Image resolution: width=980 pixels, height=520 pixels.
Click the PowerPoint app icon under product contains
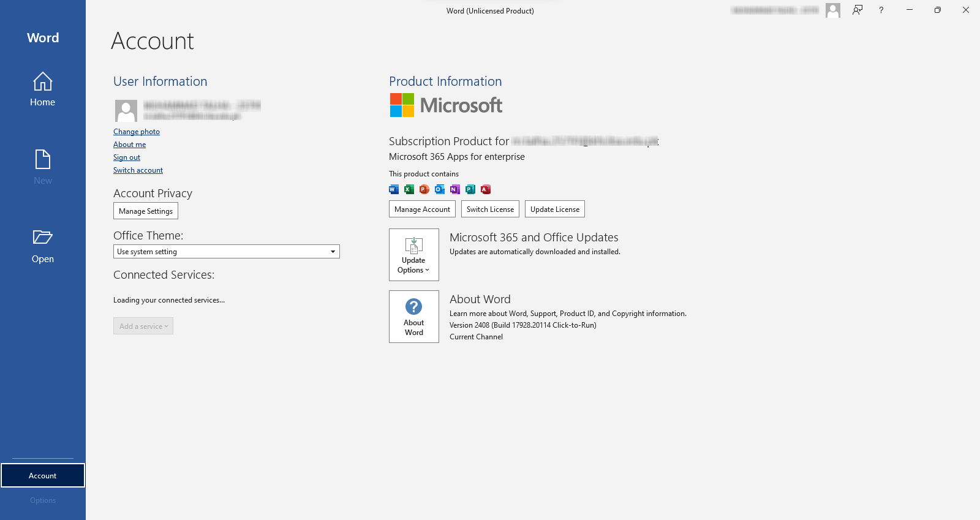click(424, 189)
